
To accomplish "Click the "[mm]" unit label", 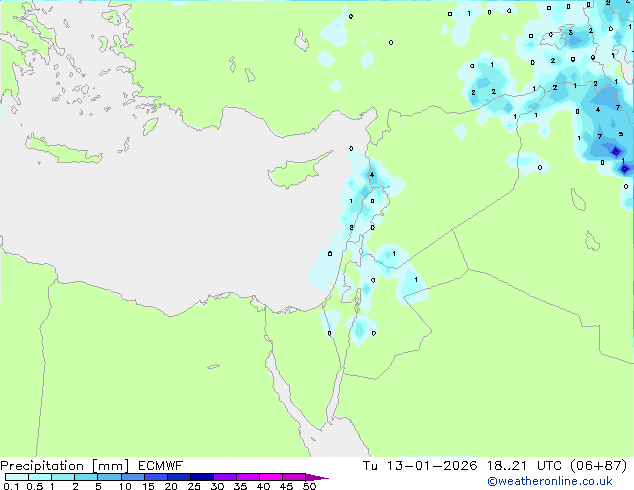I will [111, 466].
